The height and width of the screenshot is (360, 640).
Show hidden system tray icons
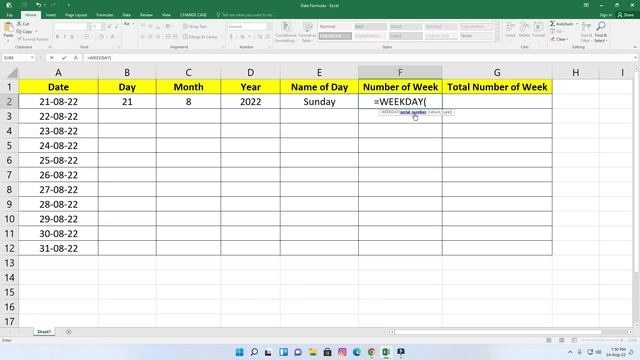(570, 352)
